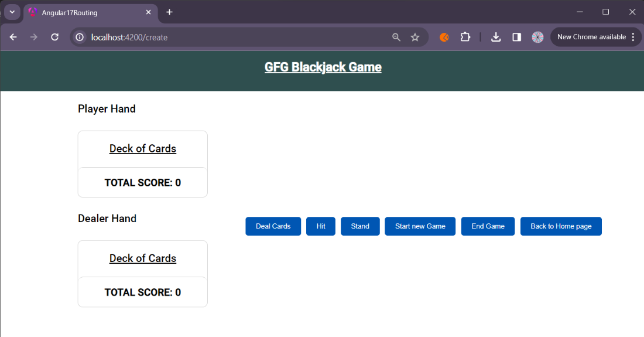Open the site information icon in the address bar
Image resolution: width=644 pixels, height=337 pixels.
pos(80,38)
